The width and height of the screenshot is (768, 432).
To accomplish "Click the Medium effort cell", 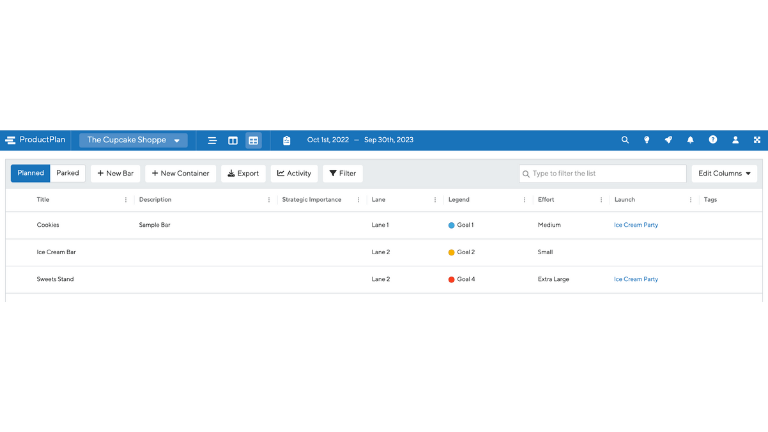I will 549,225.
